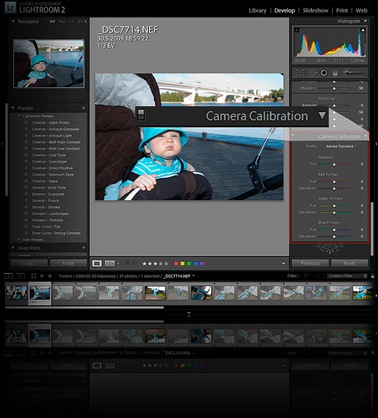Collapse the filmstrip with bottom arrow
378x418 pixels.
(x=189, y=314)
